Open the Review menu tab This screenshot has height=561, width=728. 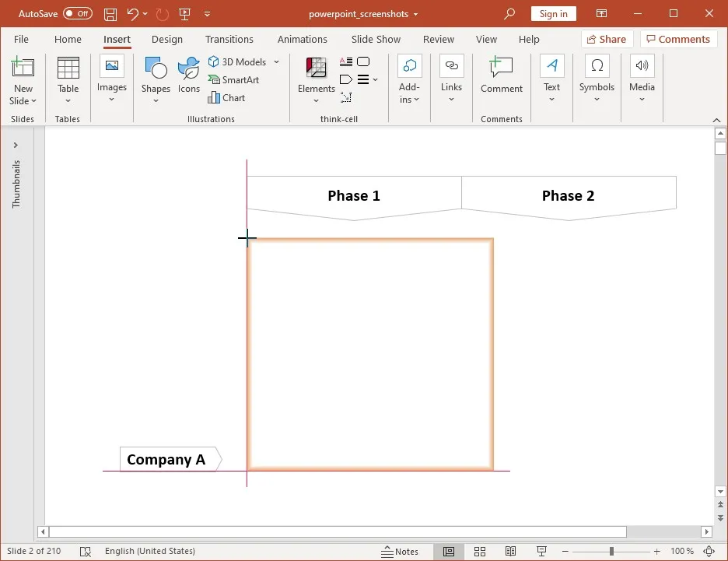[x=438, y=39]
